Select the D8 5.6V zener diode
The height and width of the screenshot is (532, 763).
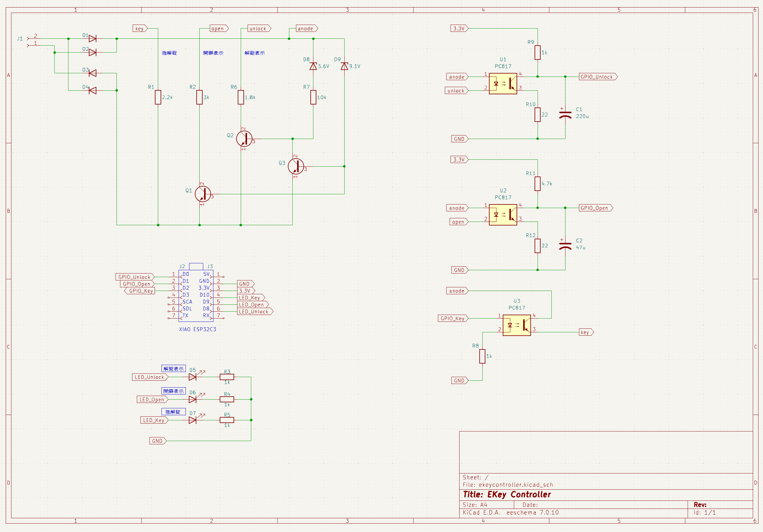[x=313, y=66]
